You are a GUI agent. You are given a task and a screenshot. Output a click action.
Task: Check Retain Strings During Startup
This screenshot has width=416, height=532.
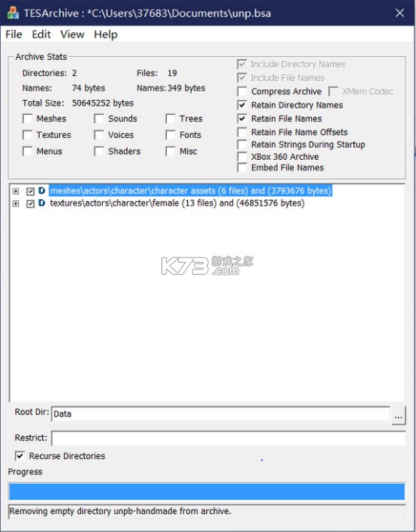pyautogui.click(x=242, y=145)
